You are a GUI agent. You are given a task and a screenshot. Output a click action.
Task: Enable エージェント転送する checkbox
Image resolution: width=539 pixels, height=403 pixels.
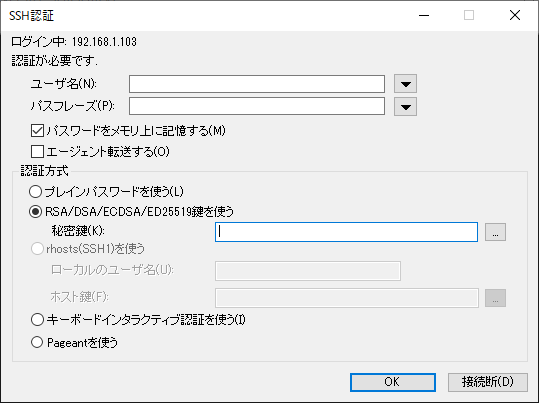coord(37,151)
